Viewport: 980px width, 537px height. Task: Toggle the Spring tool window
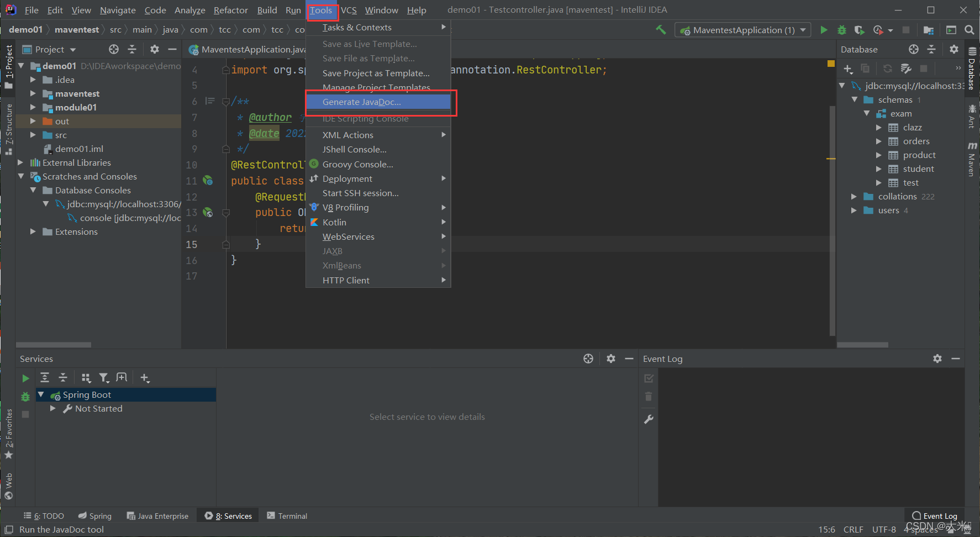pyautogui.click(x=94, y=516)
